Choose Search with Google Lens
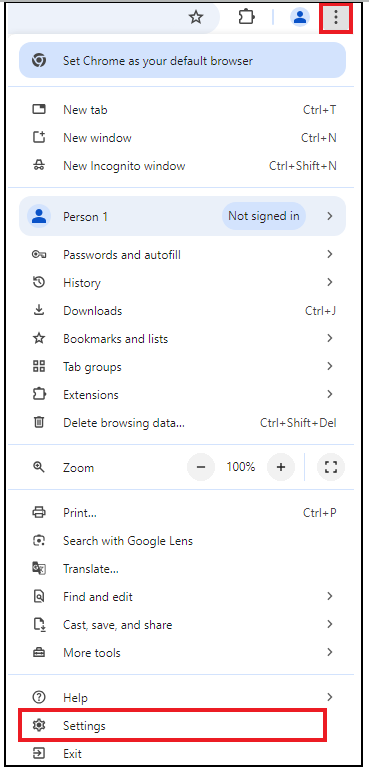This screenshot has width=369, height=769. (x=183, y=541)
